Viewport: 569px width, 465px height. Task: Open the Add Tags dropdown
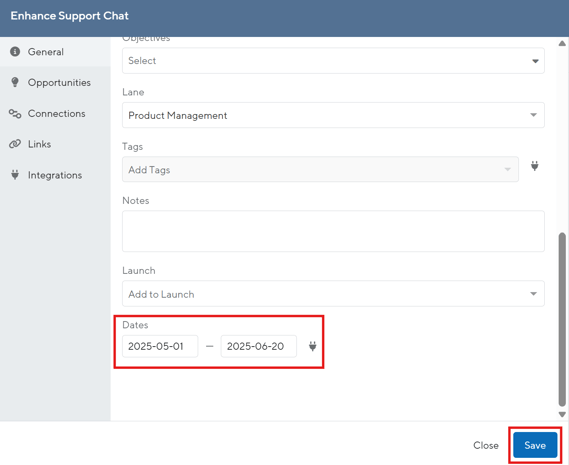point(320,170)
